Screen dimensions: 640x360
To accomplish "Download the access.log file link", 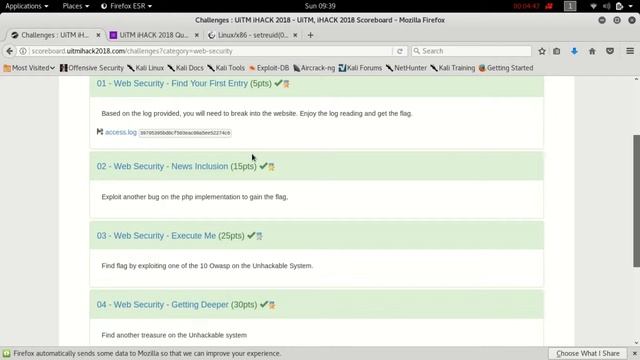I will pos(121,132).
